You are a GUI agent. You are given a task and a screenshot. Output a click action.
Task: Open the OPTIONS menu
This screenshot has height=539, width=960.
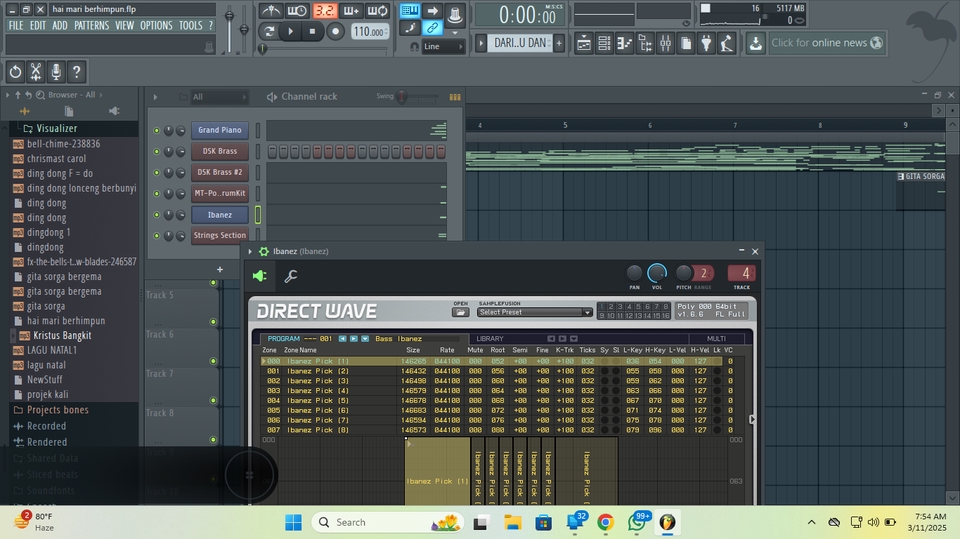[156, 26]
